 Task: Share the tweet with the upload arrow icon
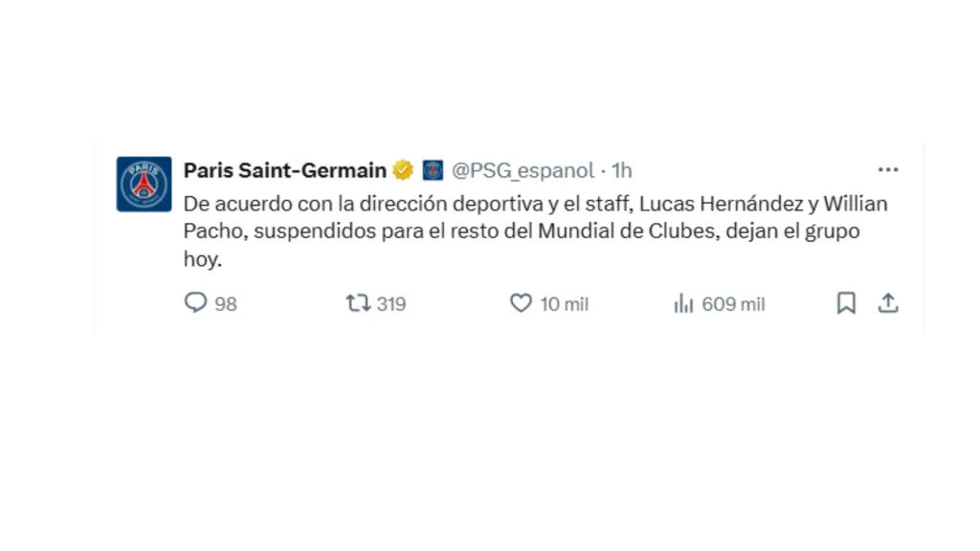[x=888, y=303]
